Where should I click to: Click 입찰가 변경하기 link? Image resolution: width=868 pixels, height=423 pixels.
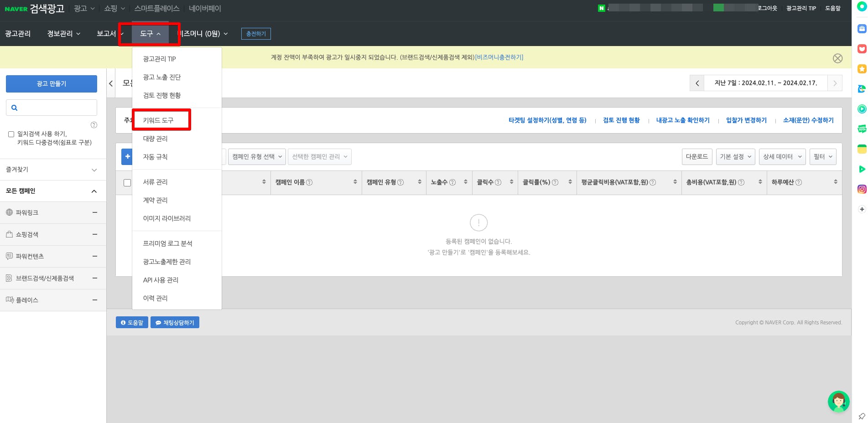pyautogui.click(x=746, y=120)
